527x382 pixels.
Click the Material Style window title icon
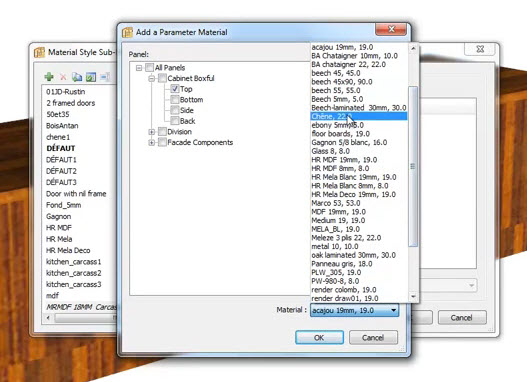(39, 52)
